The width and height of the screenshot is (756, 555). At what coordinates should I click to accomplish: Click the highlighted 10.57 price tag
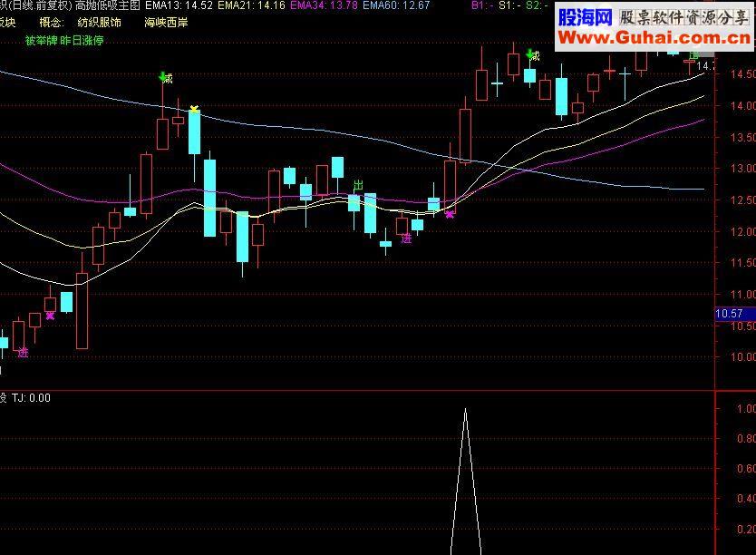735,314
